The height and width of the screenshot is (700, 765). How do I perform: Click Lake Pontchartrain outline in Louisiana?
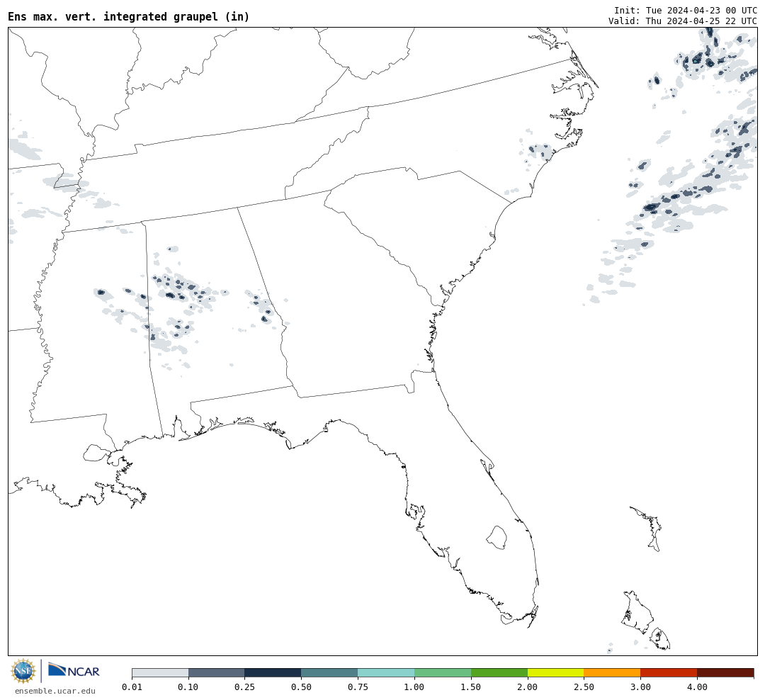pyautogui.click(x=96, y=453)
